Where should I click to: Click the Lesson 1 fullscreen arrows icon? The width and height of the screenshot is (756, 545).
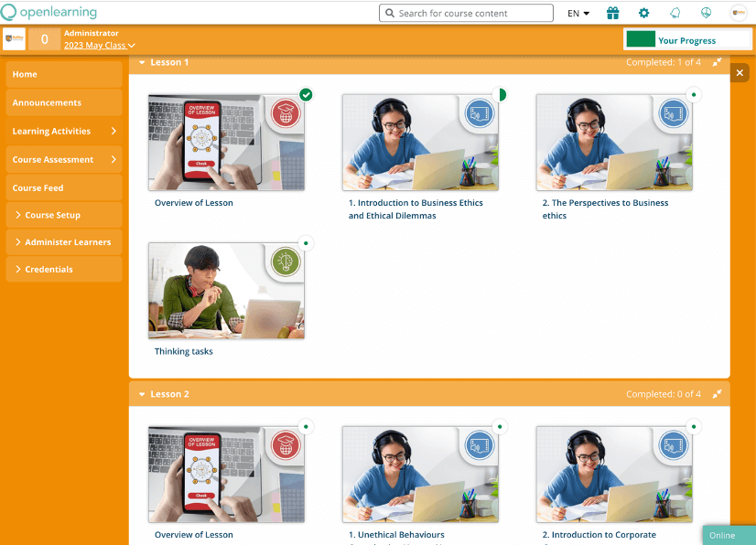pos(718,62)
